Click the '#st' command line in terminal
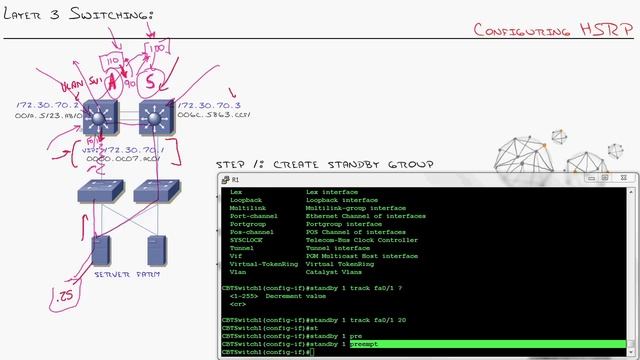The height and width of the screenshot is (360, 640). (x=270, y=328)
